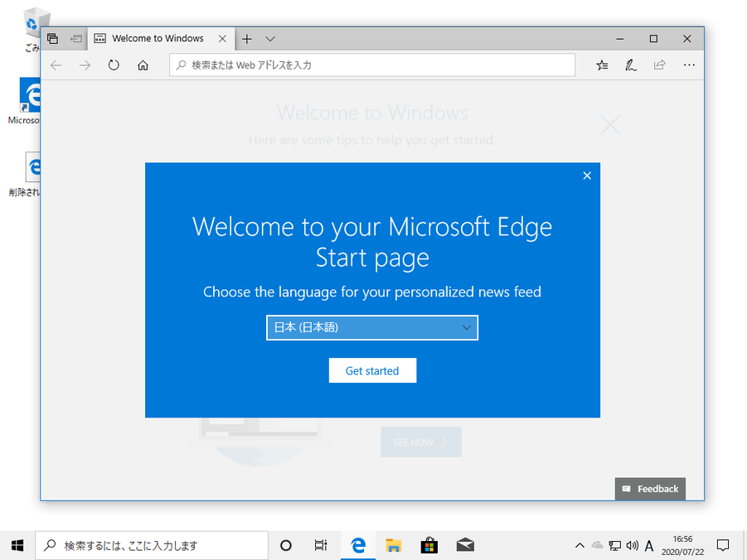Open a new tab with plus button
Viewport: 747px width, 560px height.
tap(247, 39)
